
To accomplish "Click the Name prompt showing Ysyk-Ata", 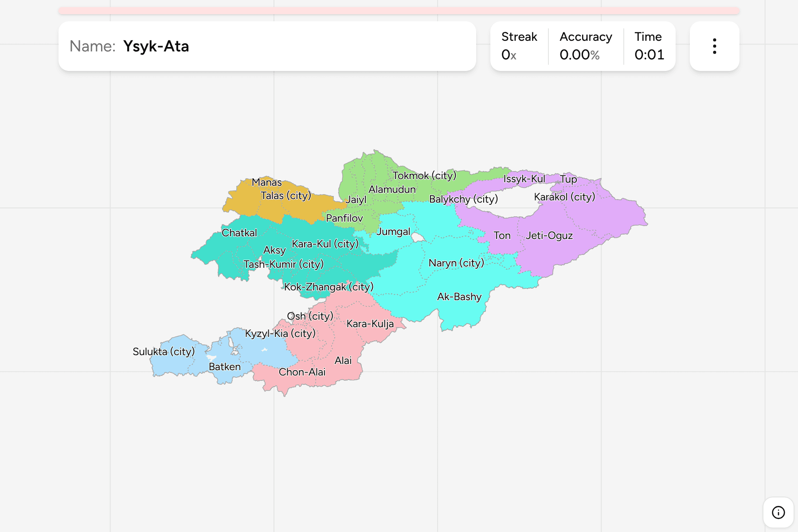I will pos(267,46).
